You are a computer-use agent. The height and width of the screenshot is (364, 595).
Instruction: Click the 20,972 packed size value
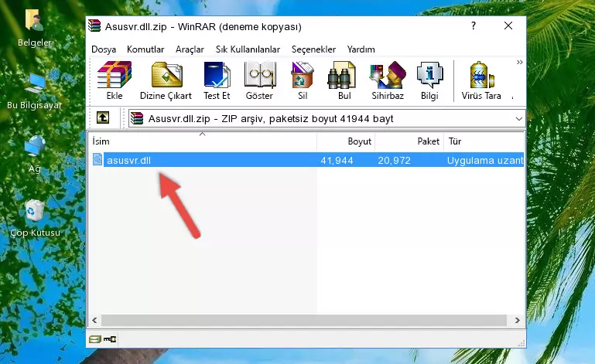pos(395,161)
